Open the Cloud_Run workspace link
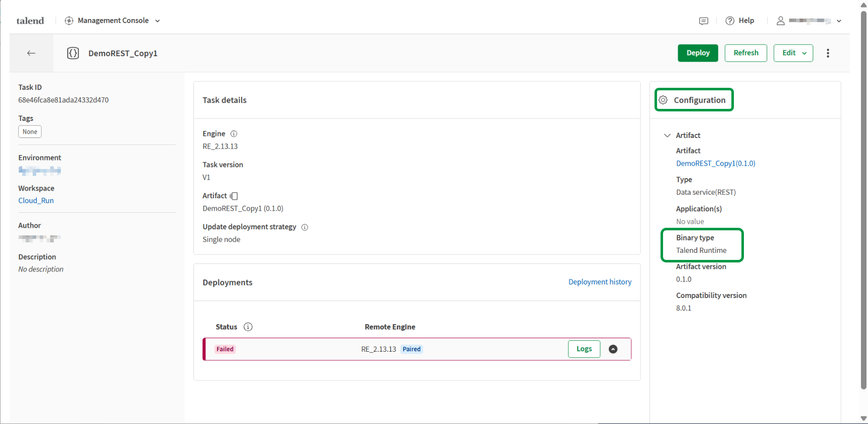The image size is (868, 424). 36,201
